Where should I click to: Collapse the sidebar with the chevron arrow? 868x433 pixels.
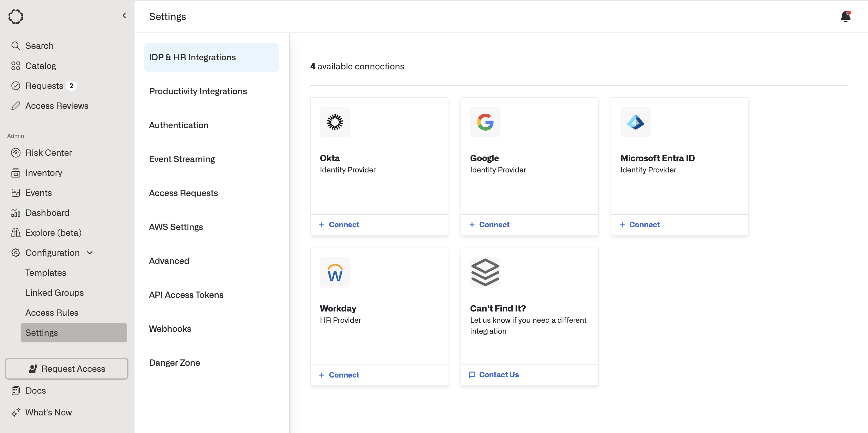[124, 15]
